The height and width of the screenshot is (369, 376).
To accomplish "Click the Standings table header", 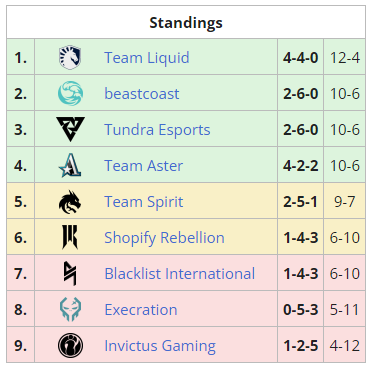I will (x=186, y=23).
